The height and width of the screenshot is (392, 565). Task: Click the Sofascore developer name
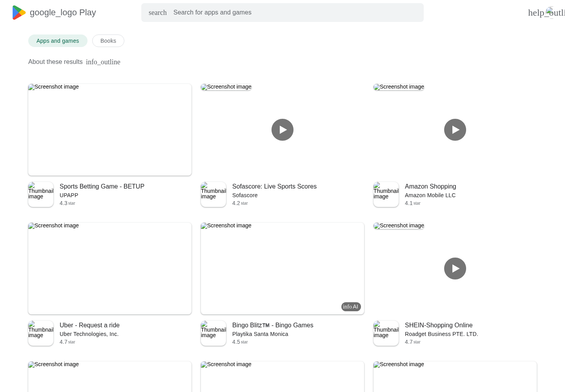tap(245, 195)
